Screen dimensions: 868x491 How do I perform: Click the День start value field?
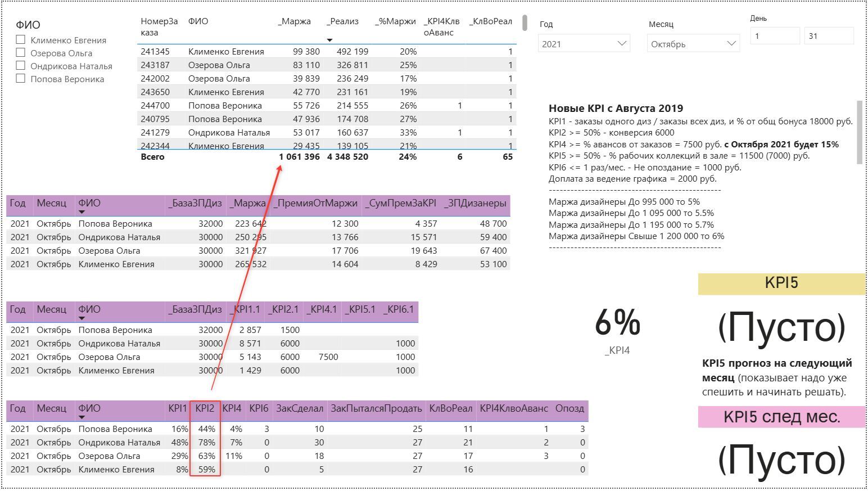coord(775,36)
